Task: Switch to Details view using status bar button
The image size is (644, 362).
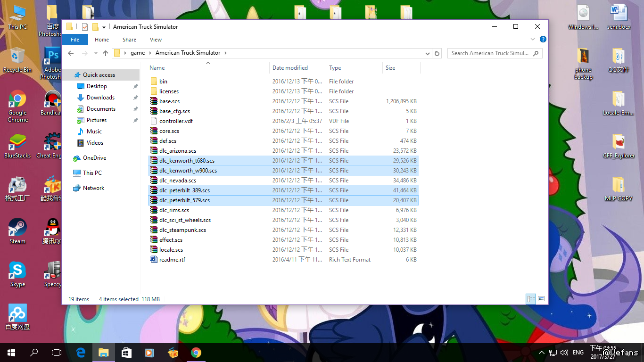Action: point(531,299)
